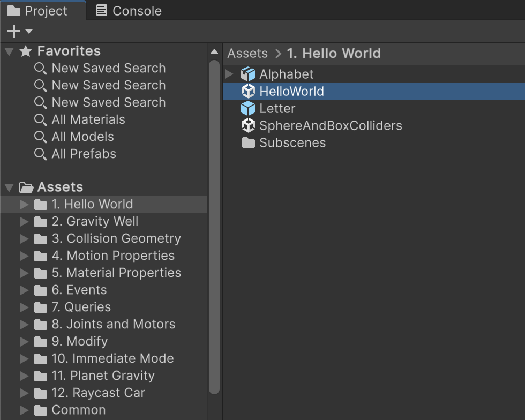The image size is (525, 420).
Task: Expand the Alphabet asset arrow
Action: (229, 74)
